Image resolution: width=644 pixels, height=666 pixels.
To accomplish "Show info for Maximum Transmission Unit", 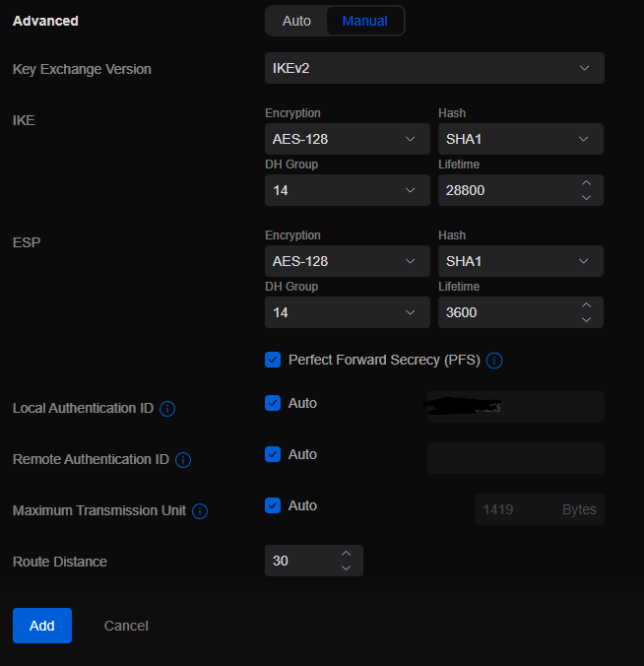I will coord(200,511).
